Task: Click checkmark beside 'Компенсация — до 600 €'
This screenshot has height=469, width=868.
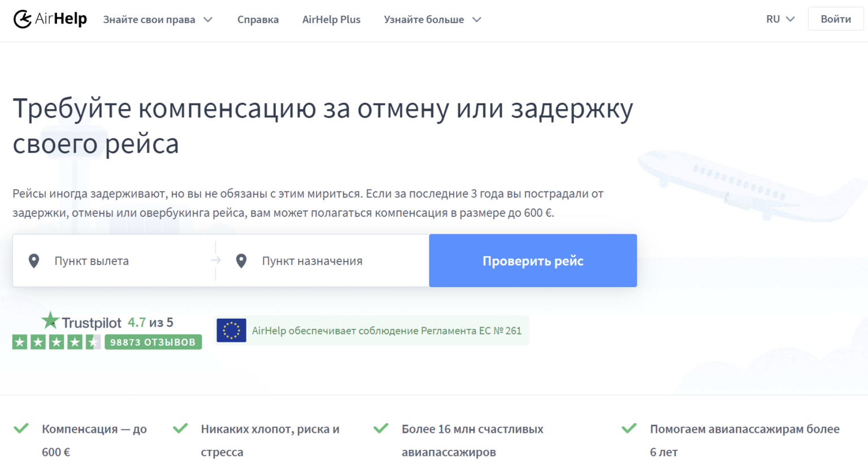Action: (21, 428)
